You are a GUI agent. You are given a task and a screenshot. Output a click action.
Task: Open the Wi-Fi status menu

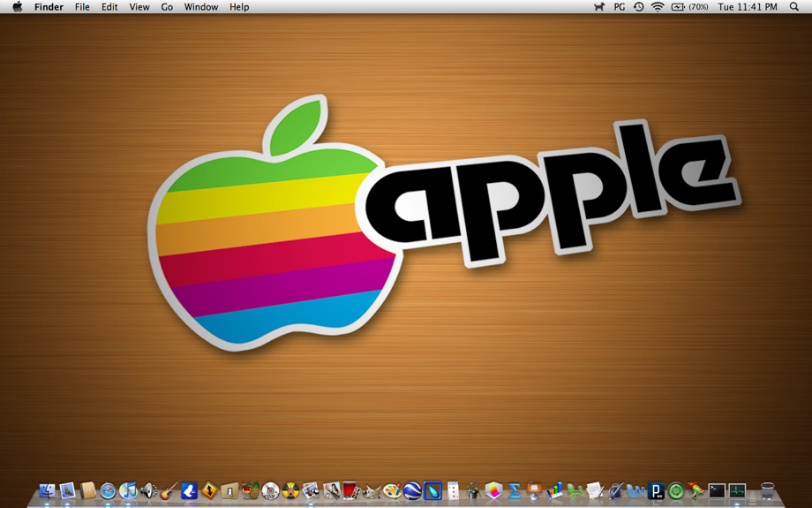tap(658, 7)
